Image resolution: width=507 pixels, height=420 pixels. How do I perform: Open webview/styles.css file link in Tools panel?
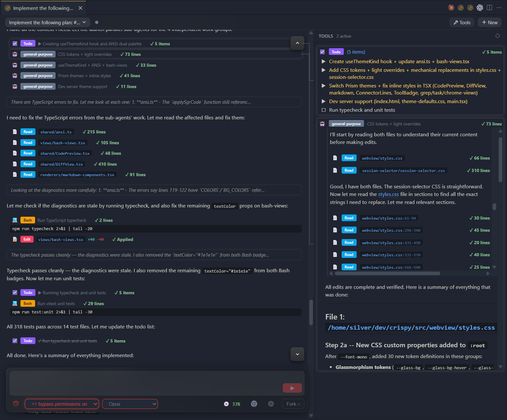[x=382, y=158]
